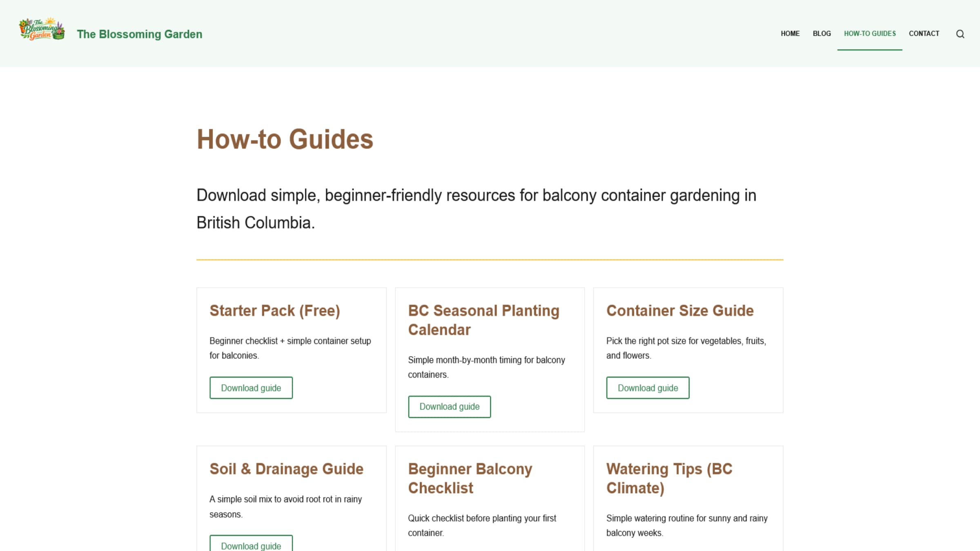
Task: Select the How-To Guides nav item
Action: click(870, 33)
